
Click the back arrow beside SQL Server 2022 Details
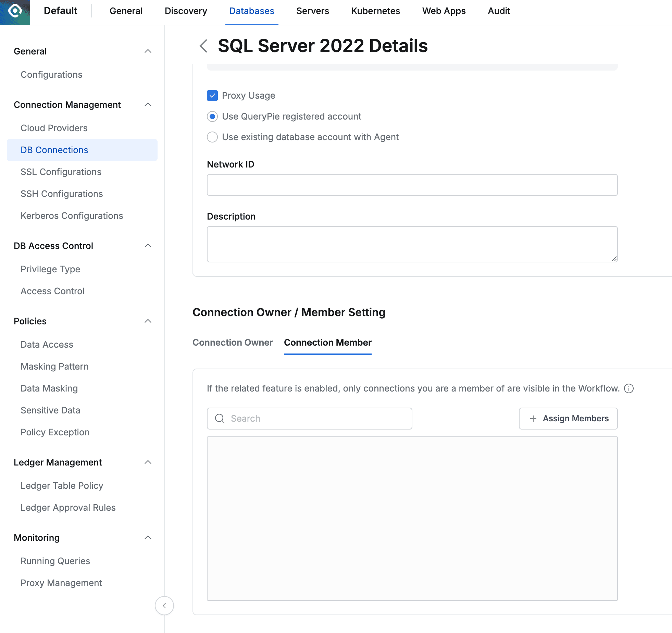(203, 46)
